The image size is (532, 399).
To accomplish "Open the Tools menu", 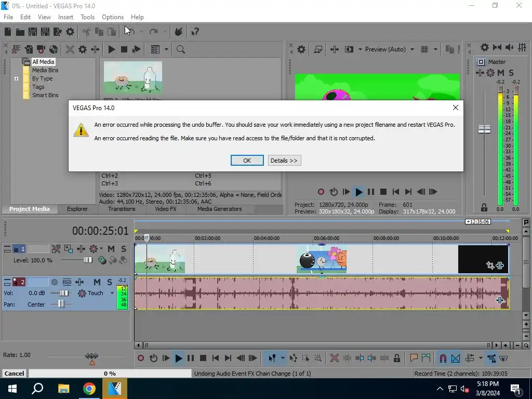I will pyautogui.click(x=87, y=17).
